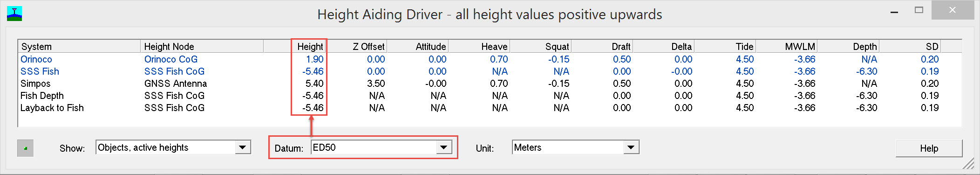Maximize the Height Aiding Driver window
Viewport: 980px width, 175px height.
tap(919, 10)
